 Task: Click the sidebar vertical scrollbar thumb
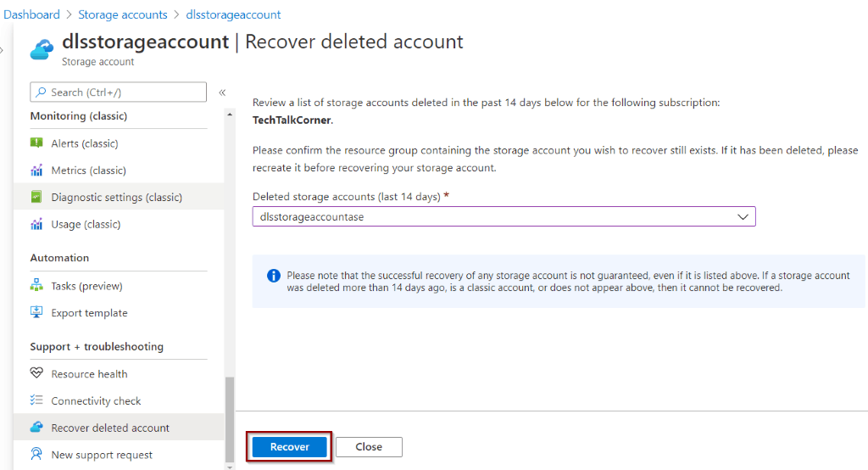230,419
